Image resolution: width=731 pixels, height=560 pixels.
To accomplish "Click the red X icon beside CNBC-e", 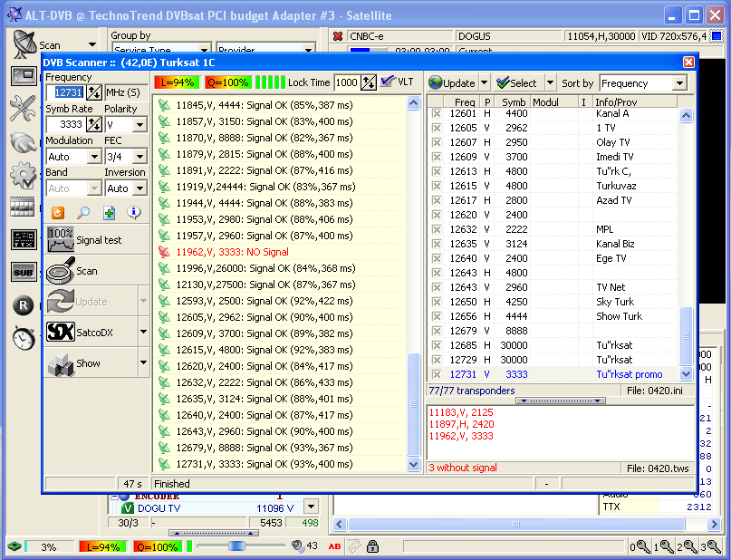I will click(x=338, y=36).
